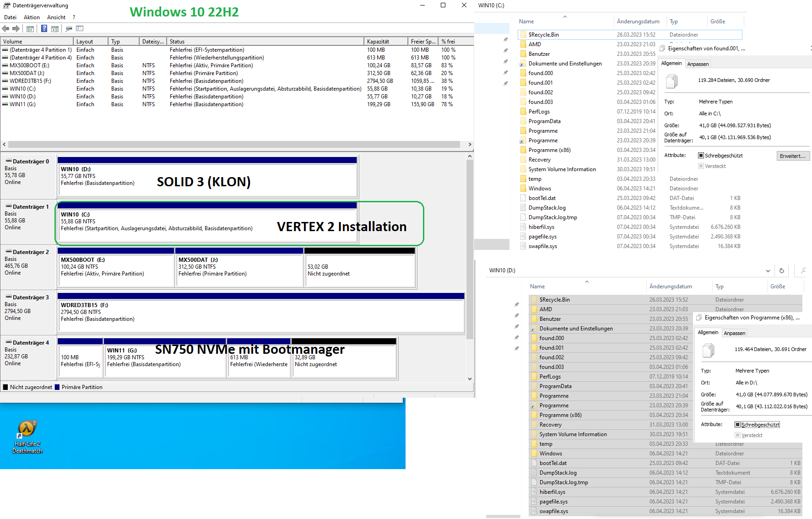Open the ? help menu
Viewport: 812px width, 519px height.
[74, 17]
